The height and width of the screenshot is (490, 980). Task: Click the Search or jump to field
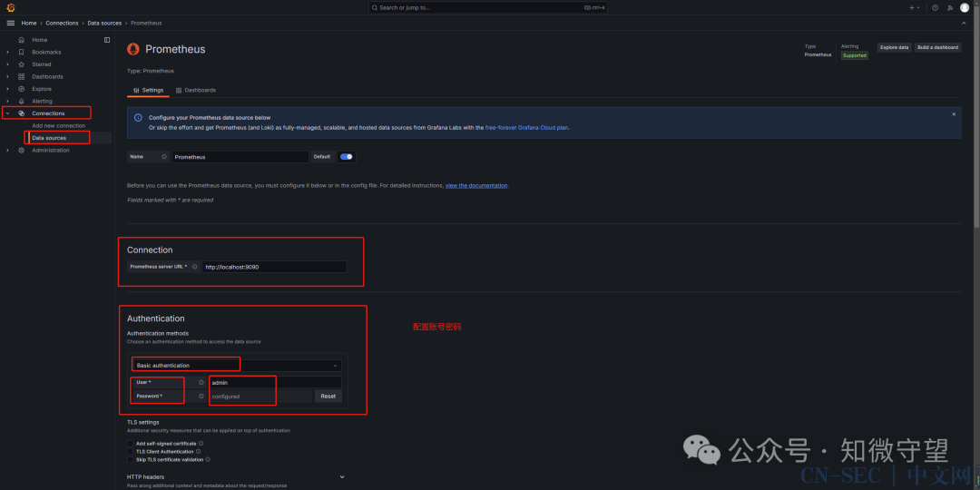[487, 7]
